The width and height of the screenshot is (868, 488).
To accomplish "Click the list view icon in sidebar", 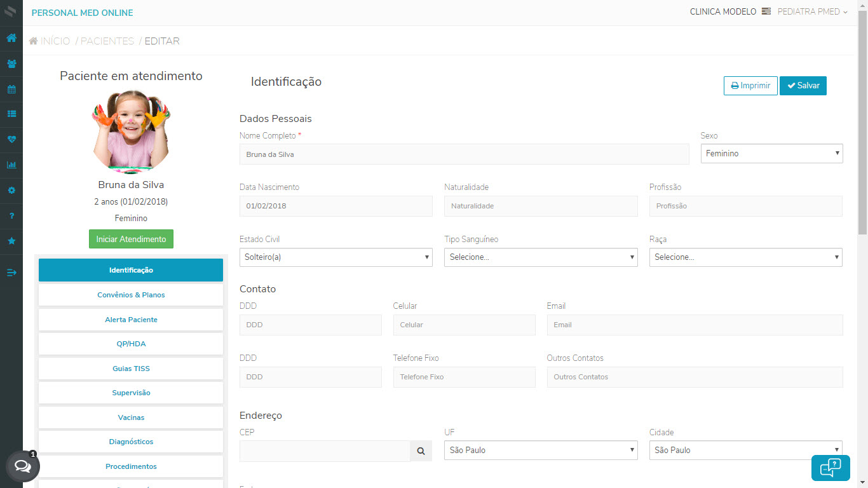I will tap(11, 114).
